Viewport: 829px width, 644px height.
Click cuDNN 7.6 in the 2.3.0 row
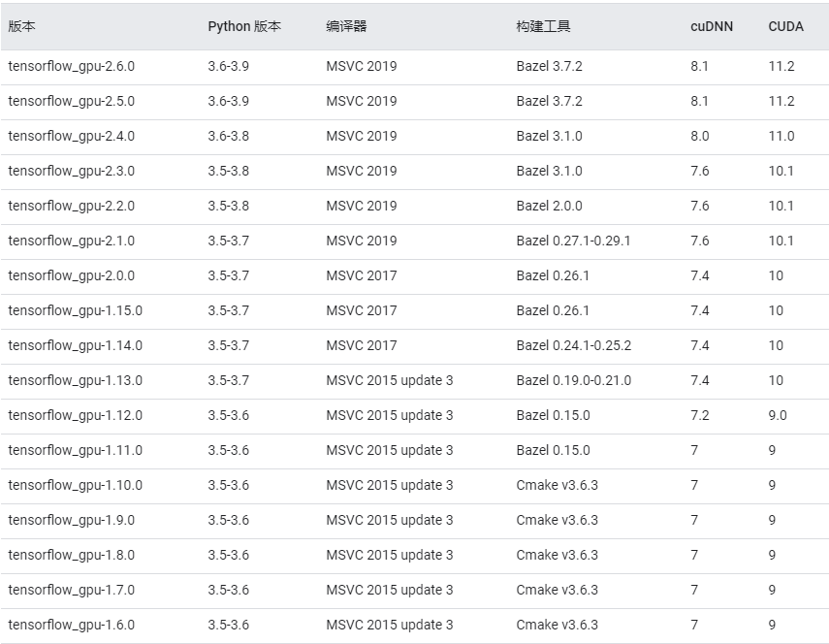pyautogui.click(x=700, y=171)
